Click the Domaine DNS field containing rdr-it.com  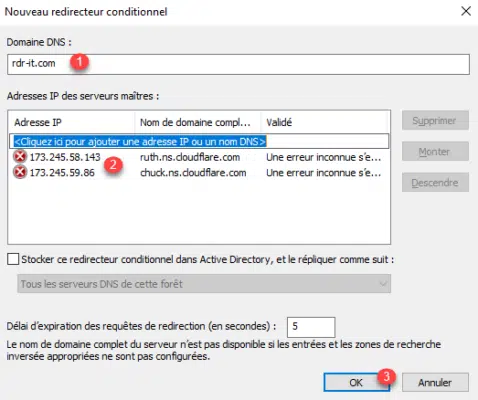[238, 64]
